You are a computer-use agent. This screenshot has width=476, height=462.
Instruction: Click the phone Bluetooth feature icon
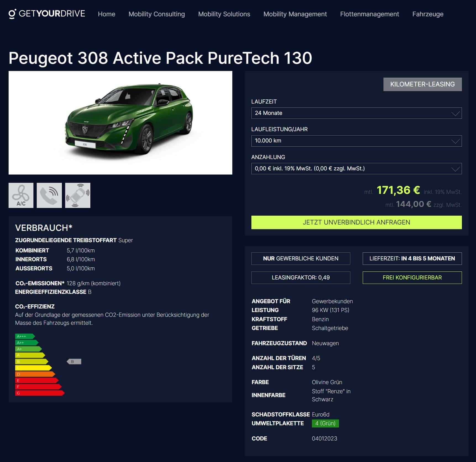pyautogui.click(x=49, y=195)
